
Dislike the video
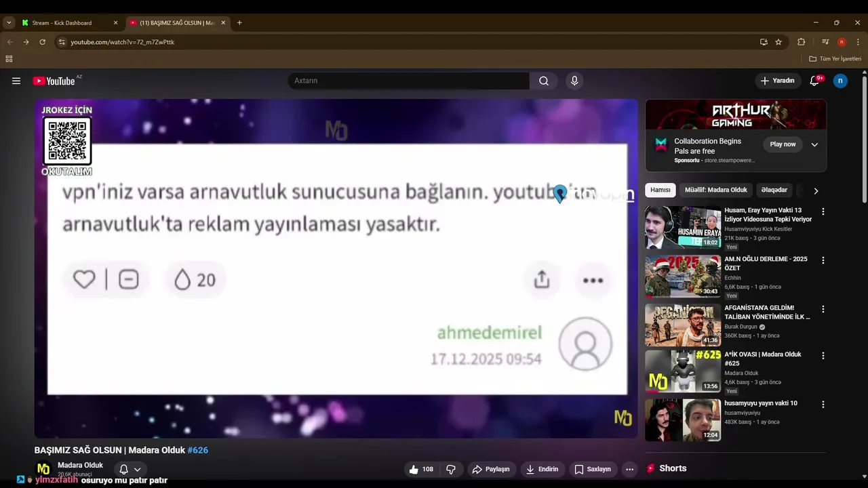coord(450,469)
